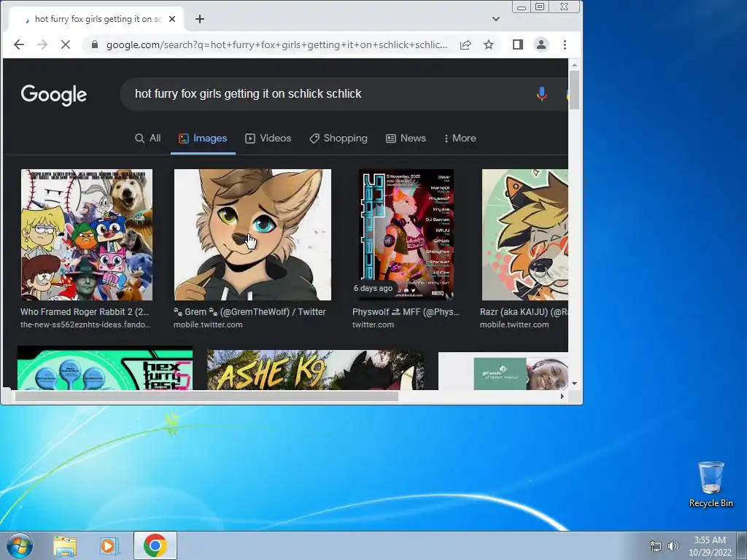Click the Chrome taskbar button
This screenshot has width=747, height=560.
coord(155,545)
